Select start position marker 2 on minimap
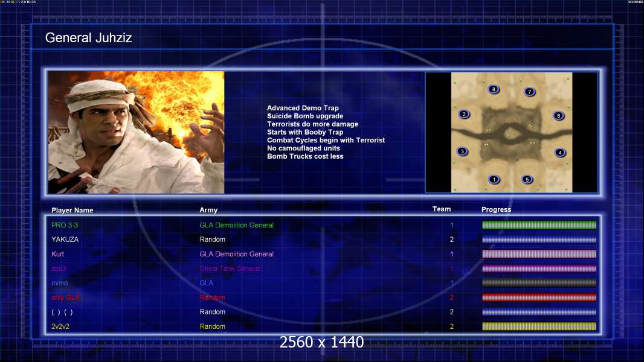Screen dimensions: 644x362 click(x=464, y=114)
